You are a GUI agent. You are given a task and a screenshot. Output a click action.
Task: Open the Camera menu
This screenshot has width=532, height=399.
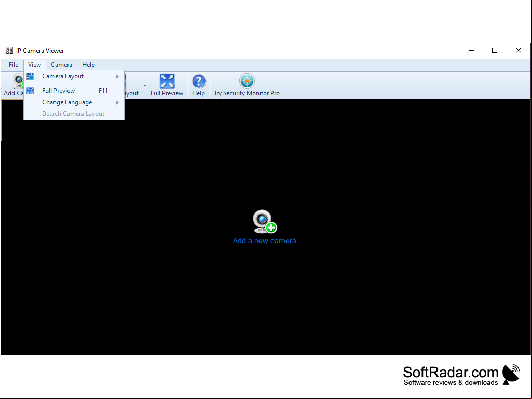(x=61, y=65)
